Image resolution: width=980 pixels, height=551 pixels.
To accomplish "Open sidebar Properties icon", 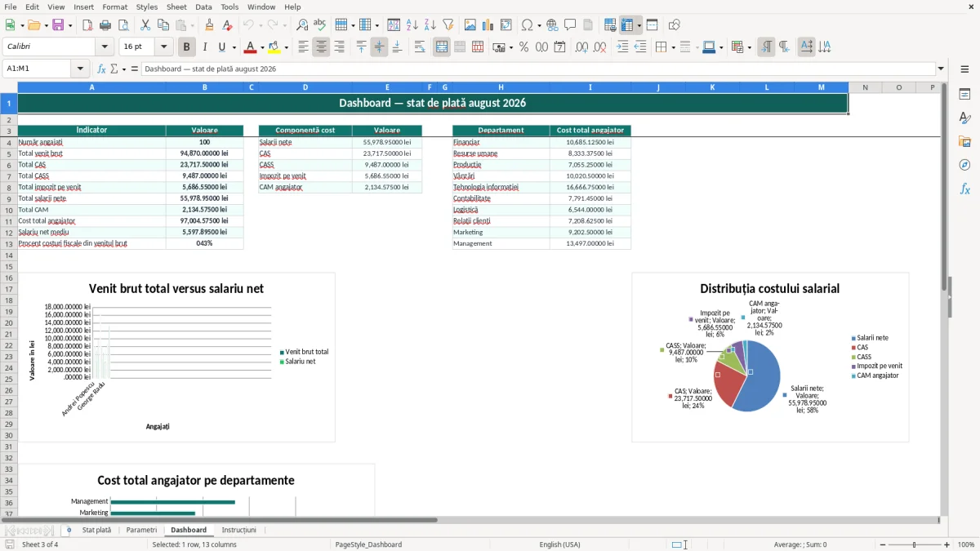I will click(964, 94).
